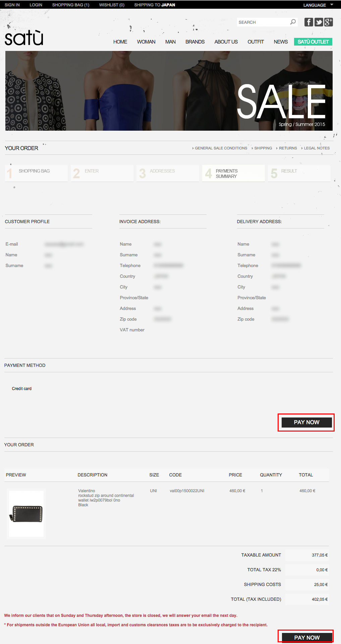Viewport: 341px width, 644px height.
Task: Click the Search input field
Action: click(263, 22)
